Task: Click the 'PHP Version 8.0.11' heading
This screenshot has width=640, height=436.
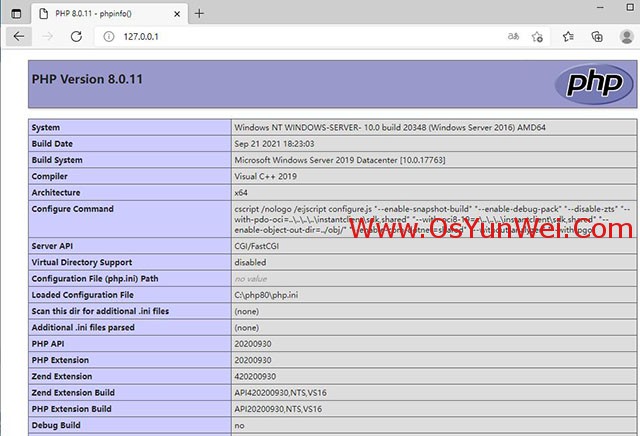Action: tap(87, 79)
